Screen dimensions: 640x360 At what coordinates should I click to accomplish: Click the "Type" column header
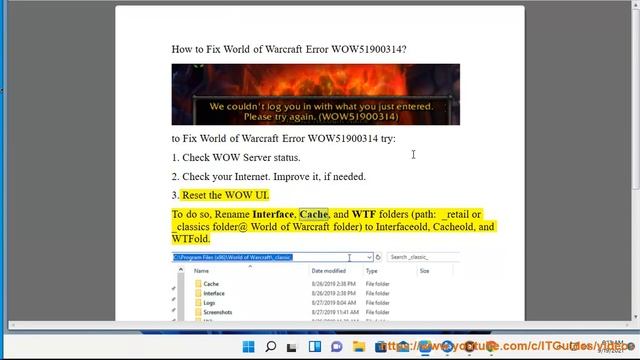coord(371,271)
